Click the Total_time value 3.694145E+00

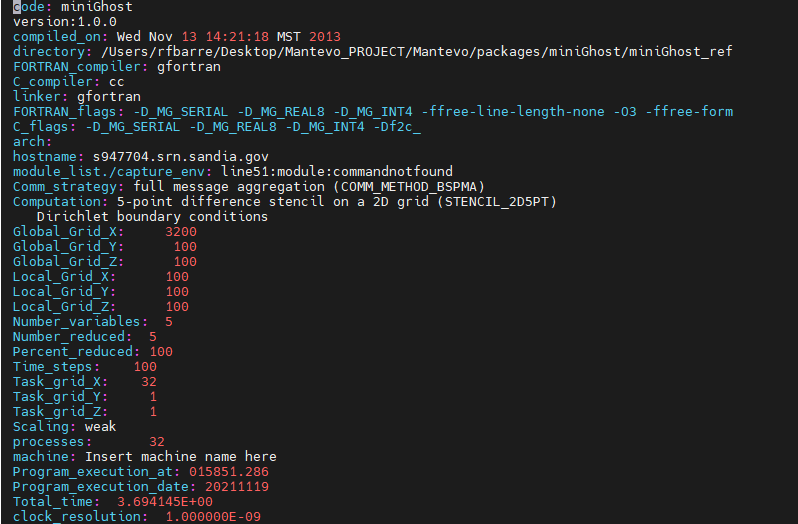coord(165,502)
